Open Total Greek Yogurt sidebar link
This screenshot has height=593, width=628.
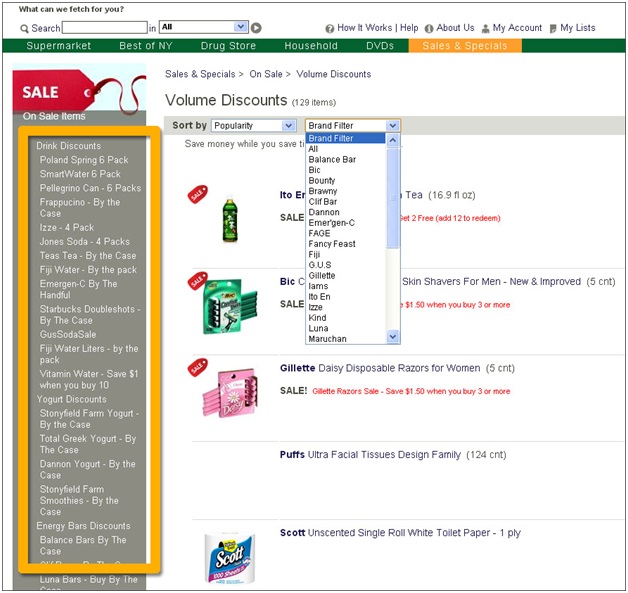(88, 444)
